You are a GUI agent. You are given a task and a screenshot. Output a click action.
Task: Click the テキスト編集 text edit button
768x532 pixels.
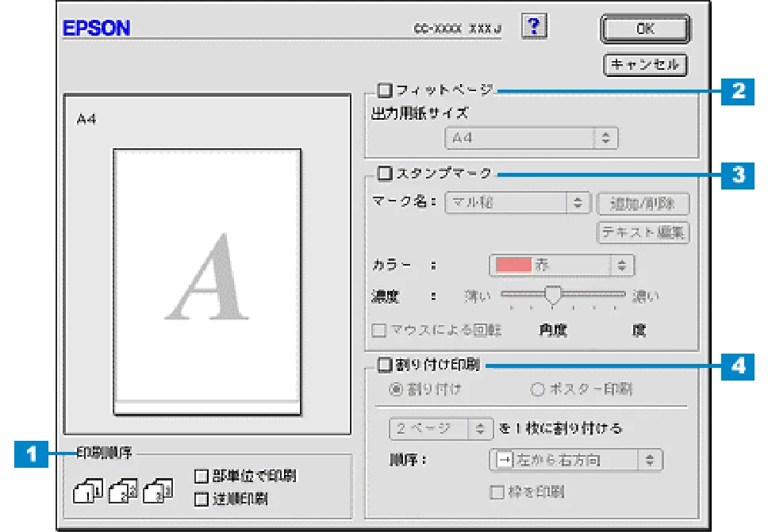click(643, 232)
